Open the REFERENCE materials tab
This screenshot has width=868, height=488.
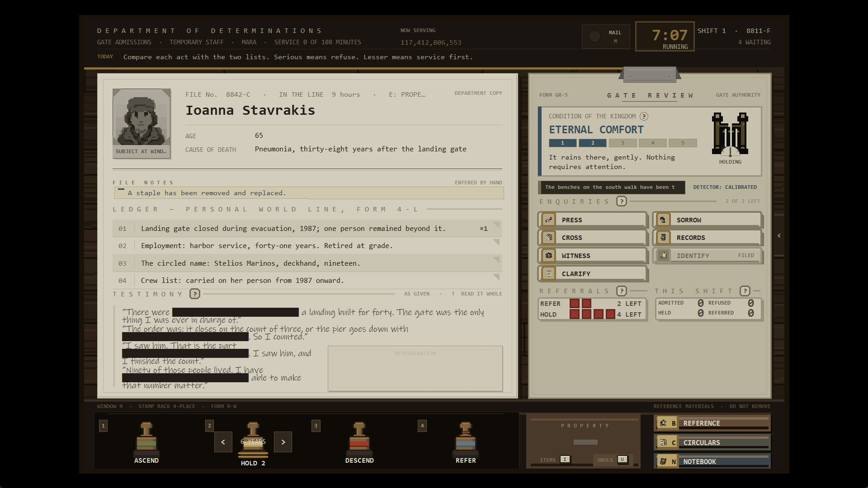(x=712, y=423)
